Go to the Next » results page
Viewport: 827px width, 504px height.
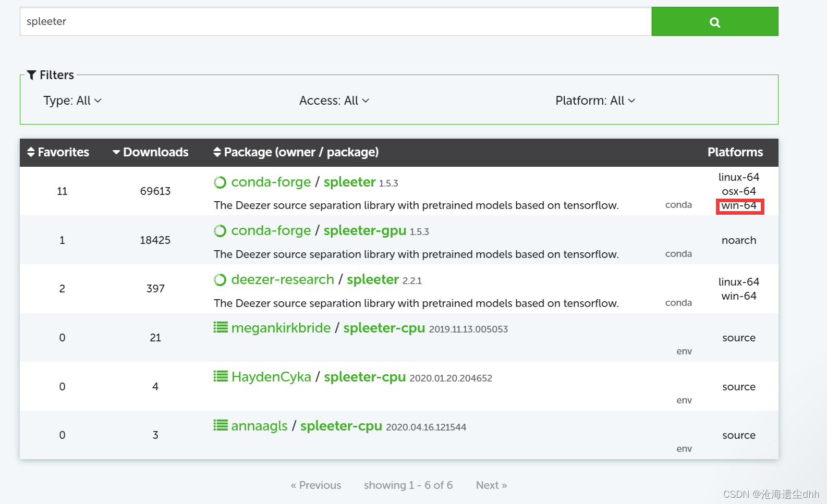491,485
